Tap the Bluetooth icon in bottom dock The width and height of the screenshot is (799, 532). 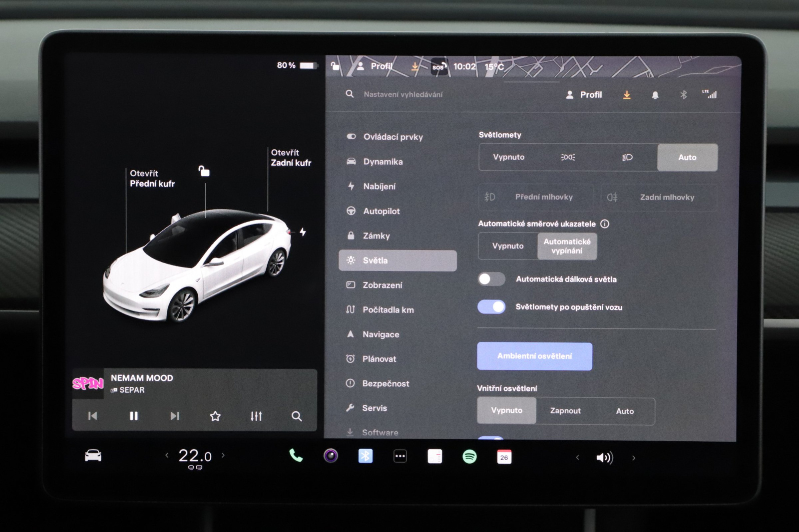click(x=365, y=456)
